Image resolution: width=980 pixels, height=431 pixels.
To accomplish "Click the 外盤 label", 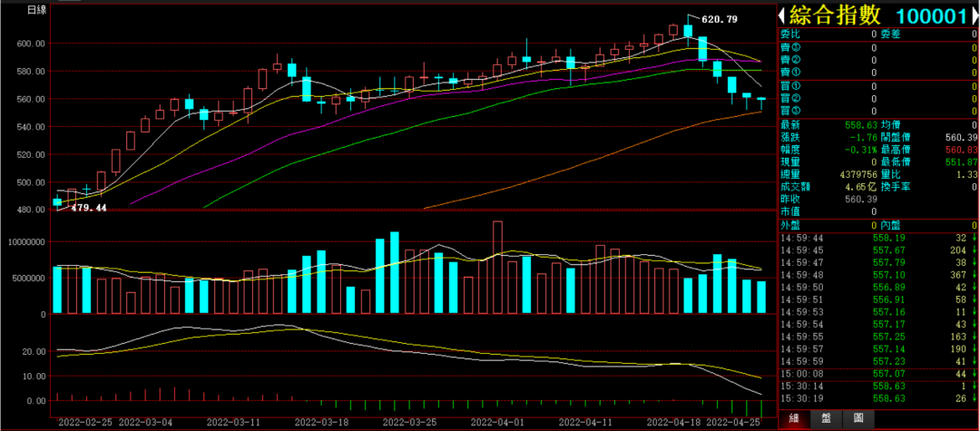I will (790, 226).
